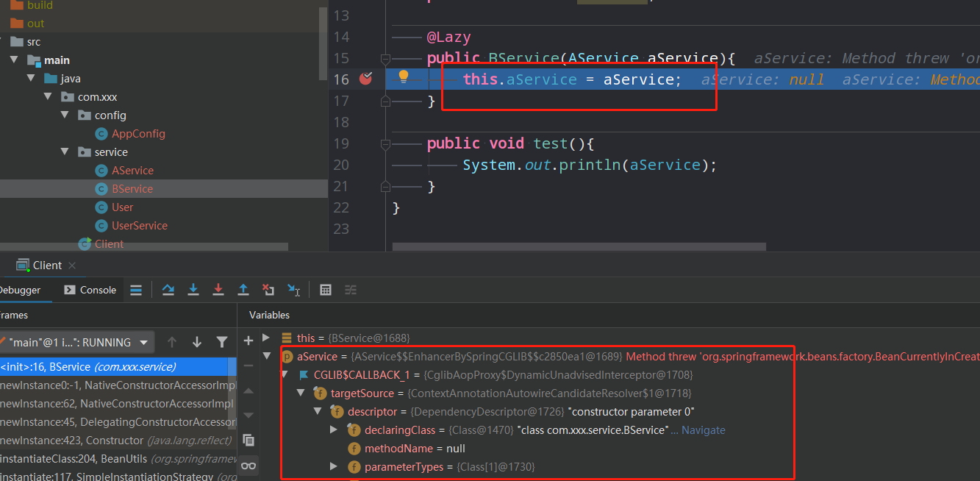Collapse the com.xxx package arrow
Screen dimensions: 980x481
48,97
